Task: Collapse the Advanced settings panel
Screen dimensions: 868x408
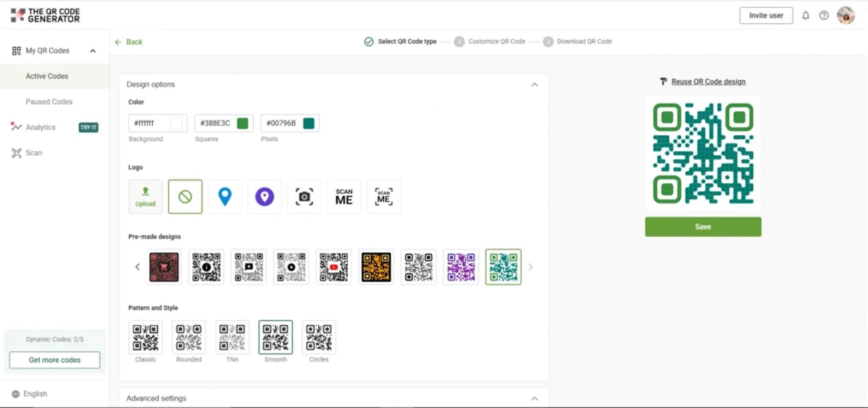Action: pos(534,399)
